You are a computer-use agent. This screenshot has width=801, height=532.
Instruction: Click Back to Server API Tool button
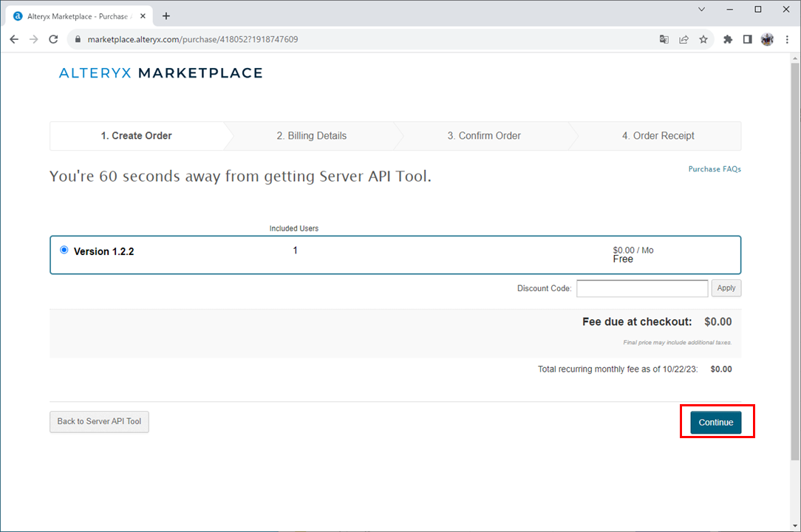(99, 421)
